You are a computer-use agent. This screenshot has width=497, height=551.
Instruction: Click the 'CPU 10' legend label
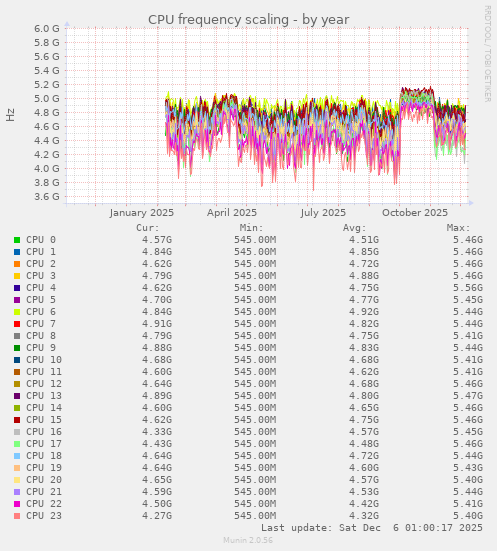(x=44, y=360)
